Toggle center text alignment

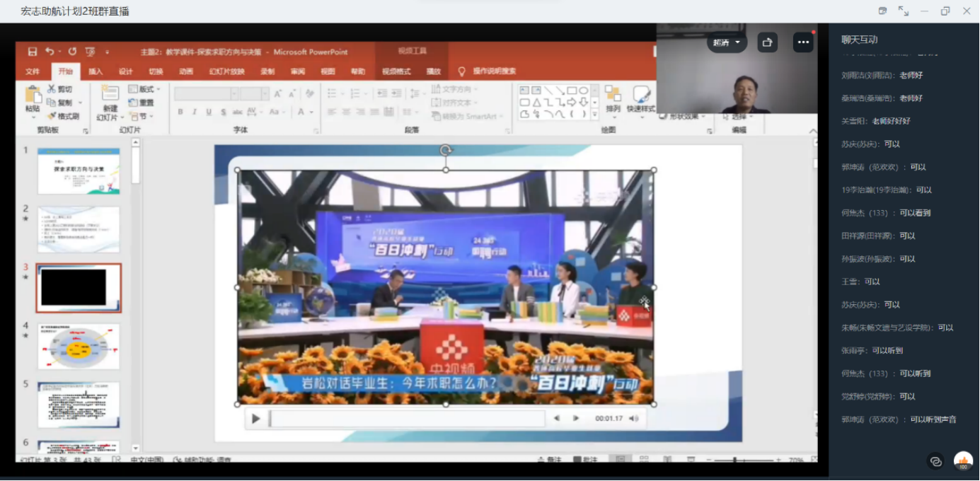tap(347, 112)
